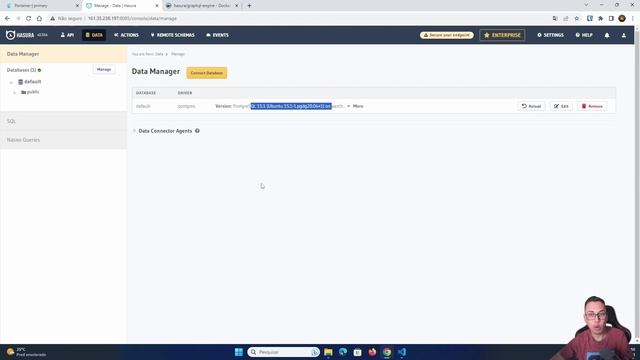This screenshot has width=640, height=360.
Task: Open the HELP menu
Action: (x=584, y=35)
